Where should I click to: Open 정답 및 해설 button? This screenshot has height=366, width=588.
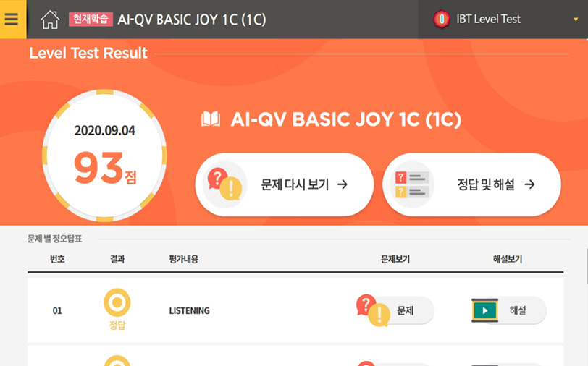(x=471, y=184)
